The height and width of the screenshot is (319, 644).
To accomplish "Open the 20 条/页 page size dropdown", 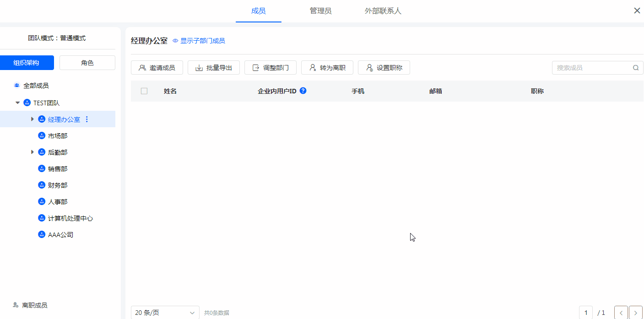I will coord(165,313).
